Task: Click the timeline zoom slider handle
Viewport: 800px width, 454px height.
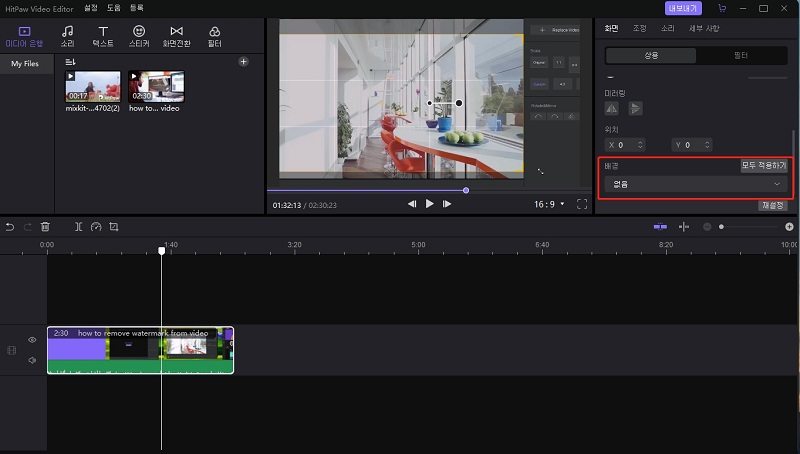Action: [x=721, y=227]
